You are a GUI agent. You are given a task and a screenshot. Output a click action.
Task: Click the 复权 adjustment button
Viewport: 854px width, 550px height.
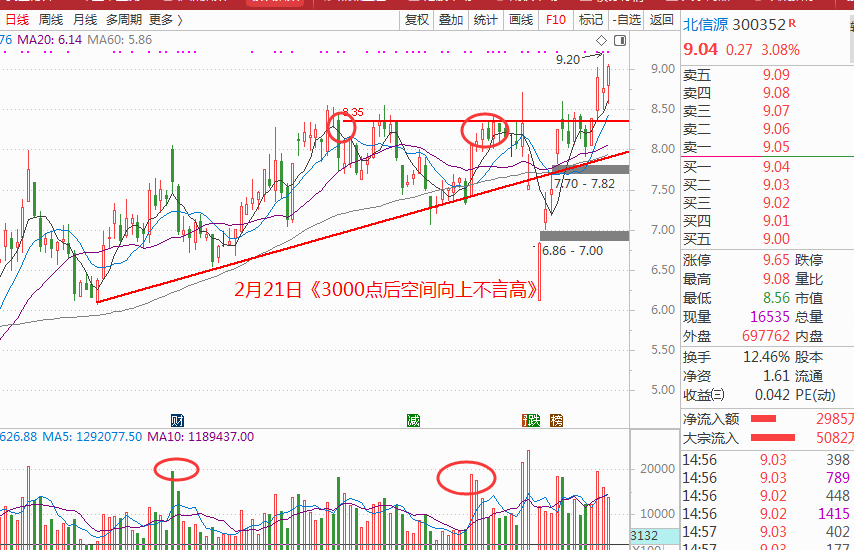click(x=417, y=20)
